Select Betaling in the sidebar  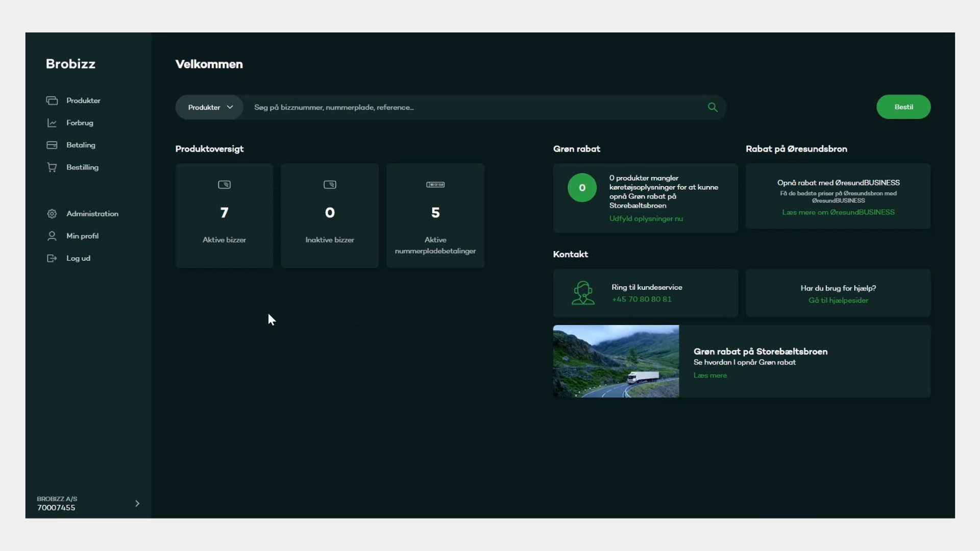[81, 145]
